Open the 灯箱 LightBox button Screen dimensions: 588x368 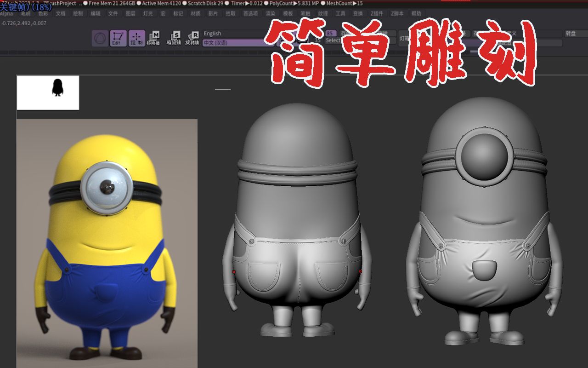click(x=404, y=39)
